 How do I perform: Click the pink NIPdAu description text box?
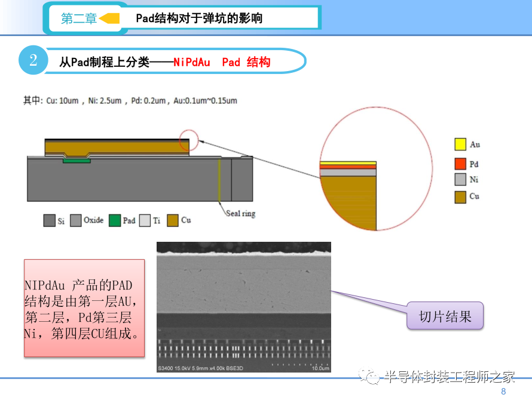pos(84,308)
